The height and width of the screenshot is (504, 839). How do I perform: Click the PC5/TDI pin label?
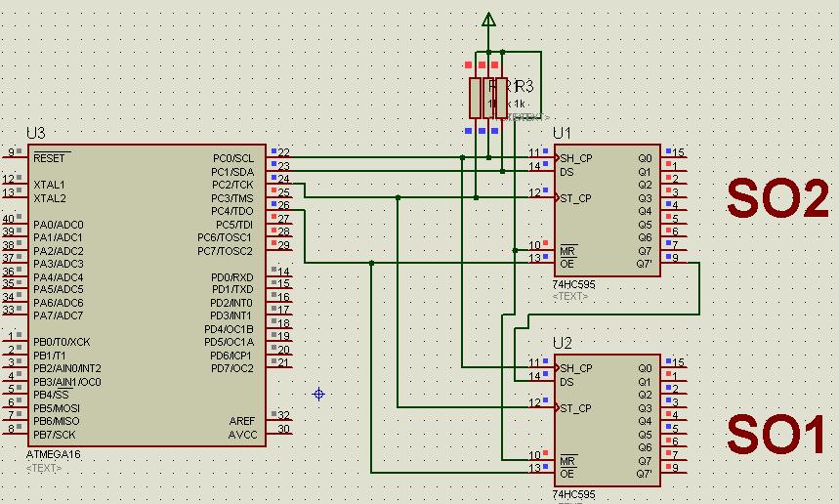[x=234, y=225]
